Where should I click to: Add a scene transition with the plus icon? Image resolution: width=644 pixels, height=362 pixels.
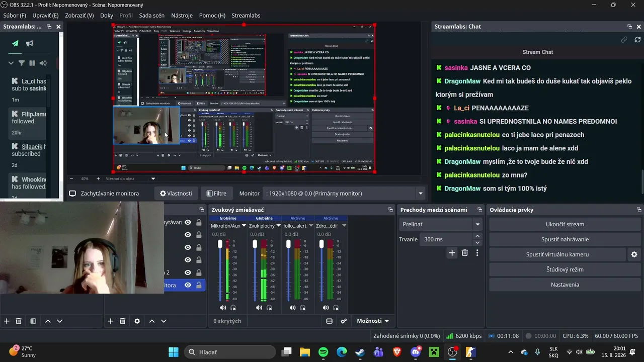452,253
